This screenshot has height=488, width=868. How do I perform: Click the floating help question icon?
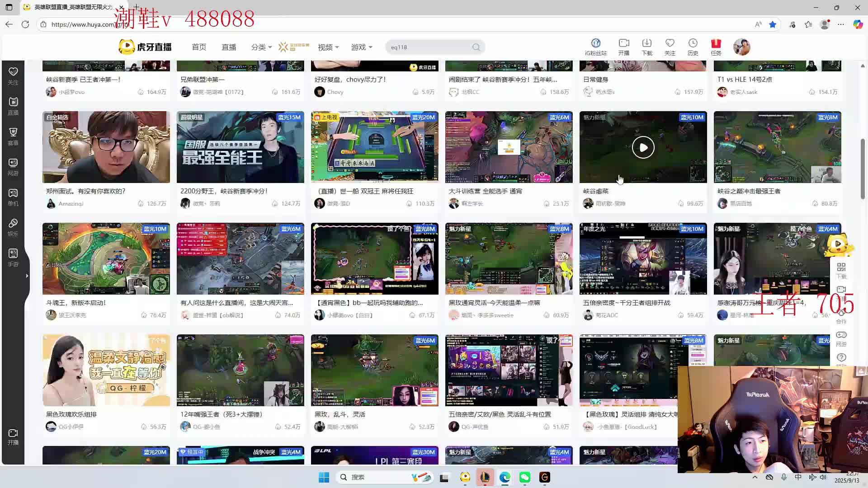tap(841, 357)
